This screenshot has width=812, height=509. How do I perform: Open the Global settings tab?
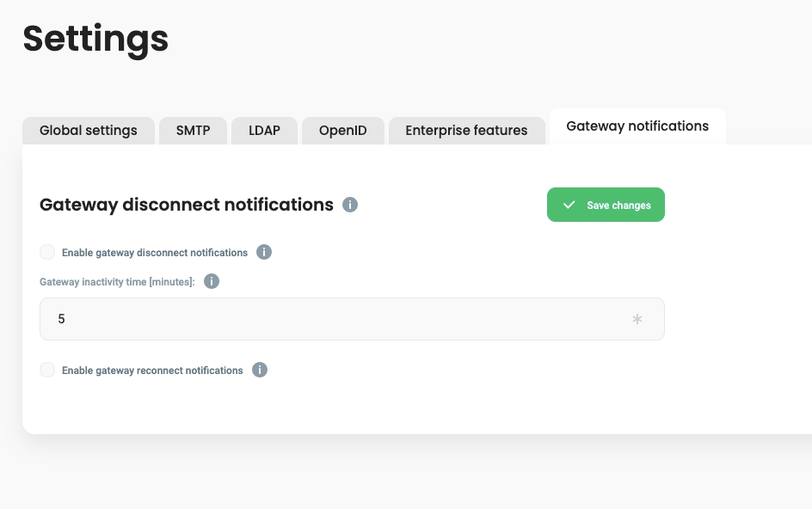point(89,131)
